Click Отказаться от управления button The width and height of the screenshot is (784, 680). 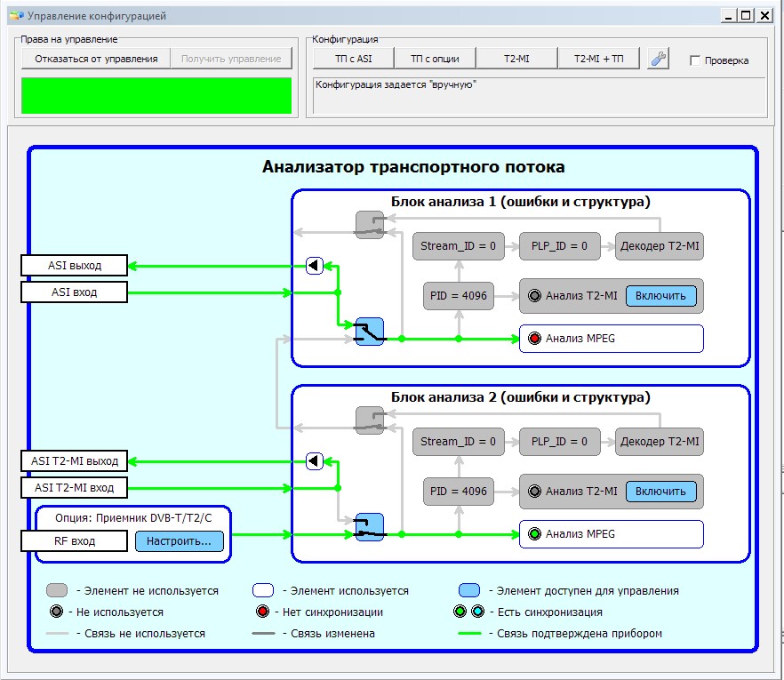coord(96,59)
